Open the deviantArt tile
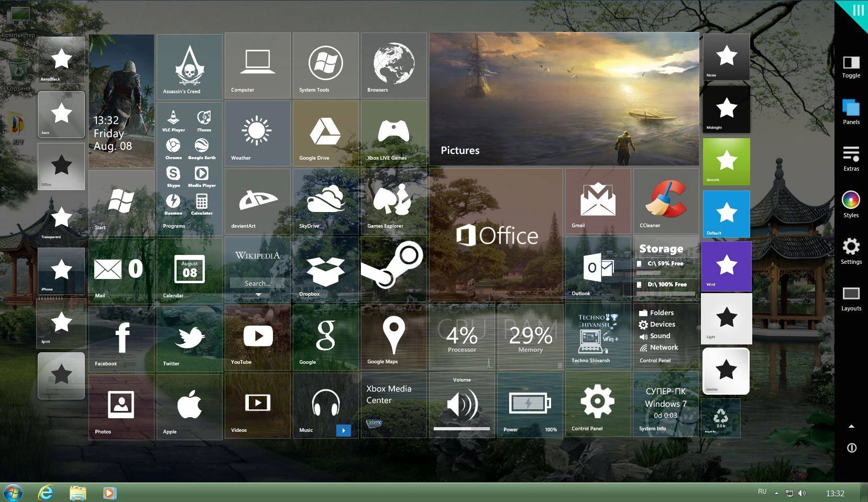 tap(258, 202)
